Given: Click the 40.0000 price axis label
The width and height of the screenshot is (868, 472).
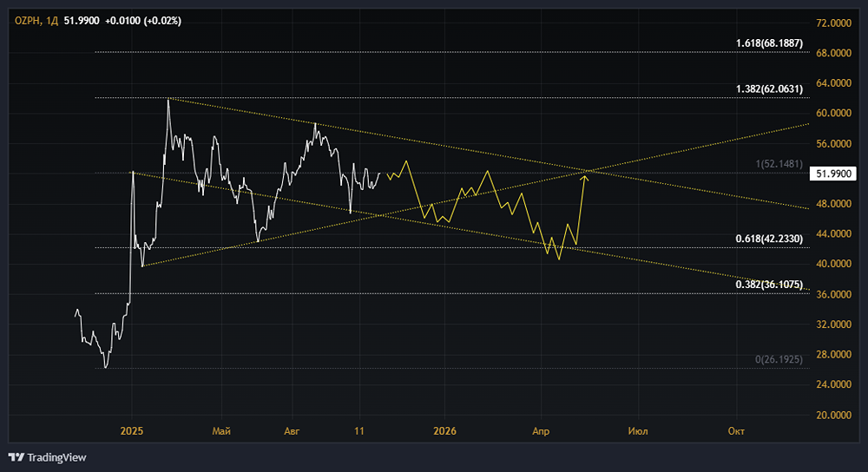Looking at the screenshot, I should tap(833, 264).
